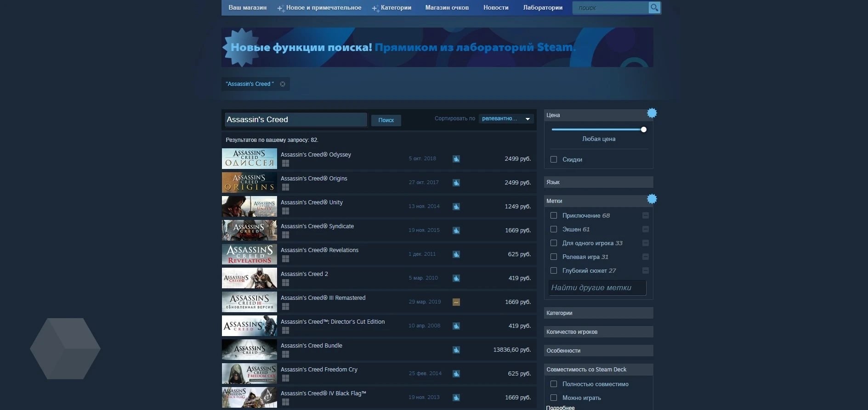868x410 pixels.
Task: Click the mixed review icon for III Remastered
Action: pos(456,302)
